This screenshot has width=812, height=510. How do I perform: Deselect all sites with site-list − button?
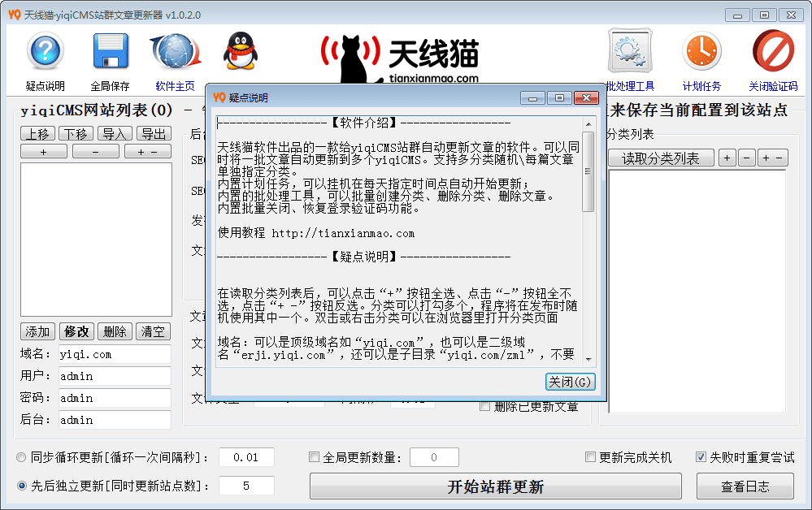[x=96, y=152]
